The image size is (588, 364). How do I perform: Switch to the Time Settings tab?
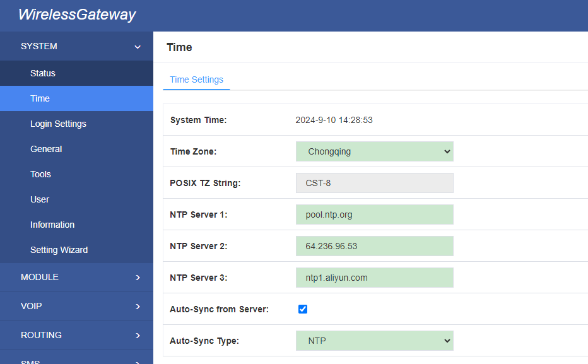point(196,79)
